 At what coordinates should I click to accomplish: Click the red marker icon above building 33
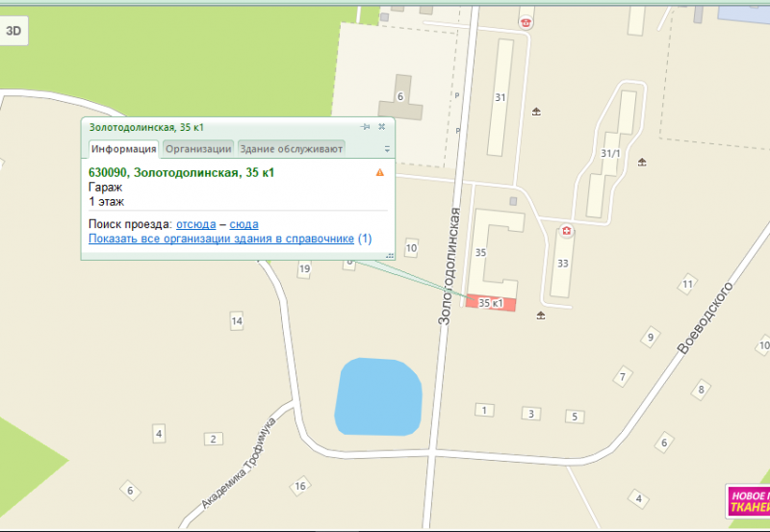568,231
